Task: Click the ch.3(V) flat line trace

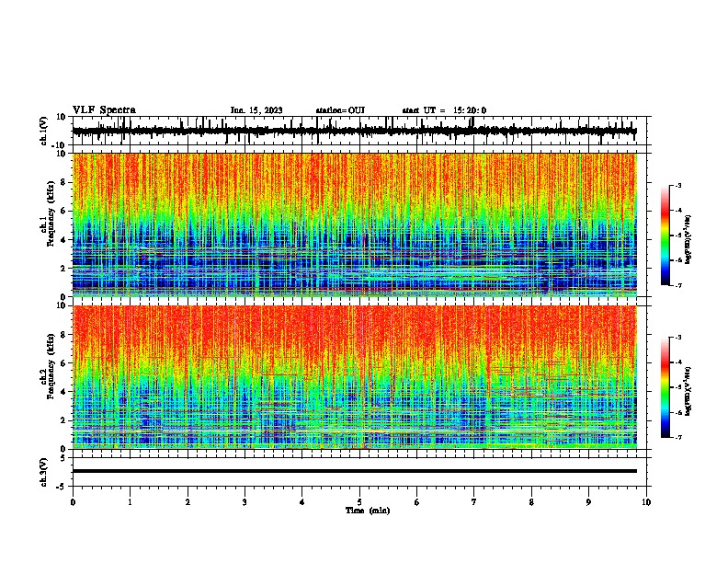Action: [x=355, y=471]
